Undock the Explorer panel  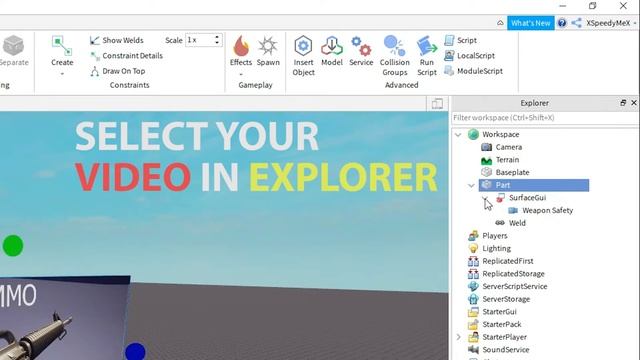click(623, 103)
